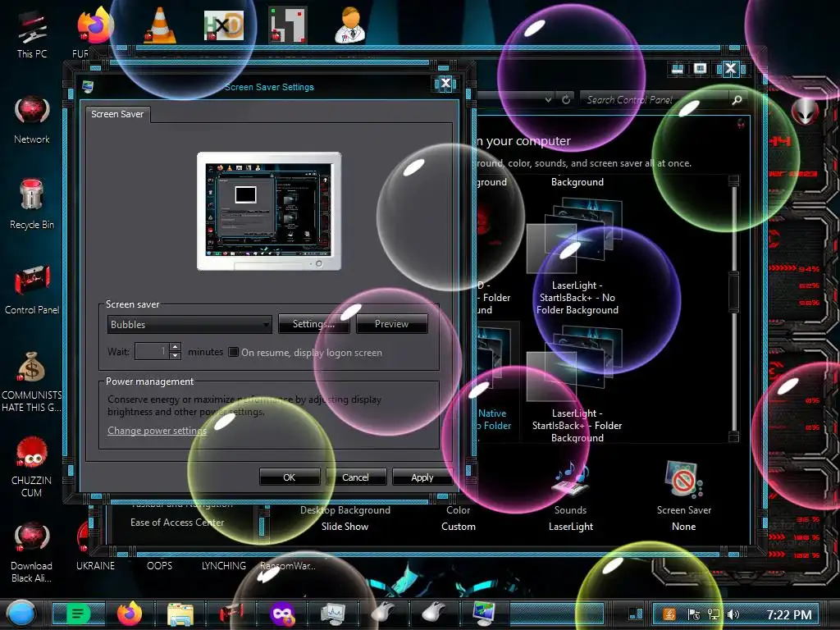This screenshot has width=840, height=630.
Task: Open the Network desktop icon
Action: 32,120
